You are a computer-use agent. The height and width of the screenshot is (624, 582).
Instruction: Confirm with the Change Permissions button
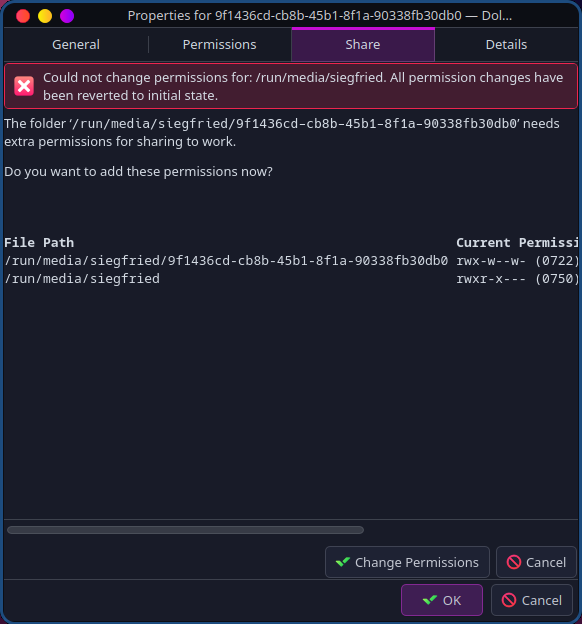[x=407, y=562]
